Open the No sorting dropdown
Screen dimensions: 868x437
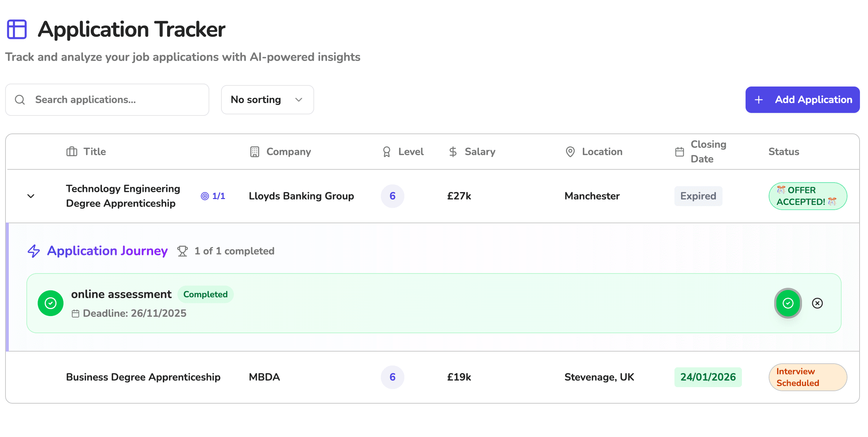(x=267, y=99)
